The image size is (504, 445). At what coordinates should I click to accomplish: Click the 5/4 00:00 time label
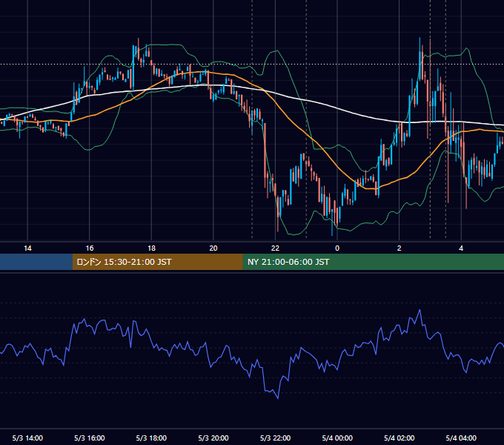pyautogui.click(x=337, y=438)
